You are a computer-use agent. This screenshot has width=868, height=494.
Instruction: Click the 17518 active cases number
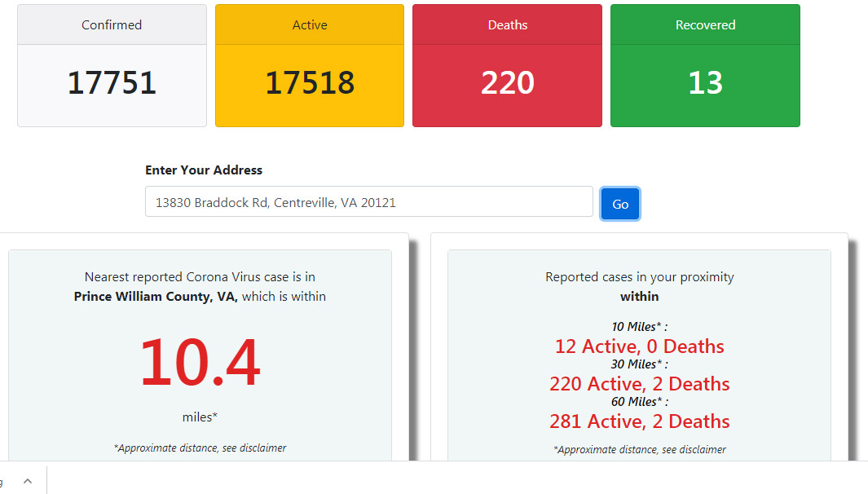(310, 83)
